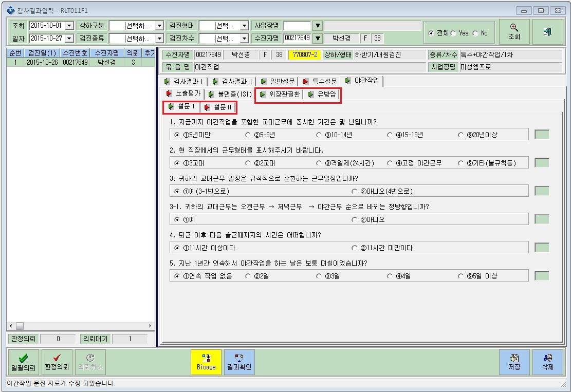Click the 삭제 delete icon button
The width and height of the screenshot is (571, 392).
pos(548,362)
